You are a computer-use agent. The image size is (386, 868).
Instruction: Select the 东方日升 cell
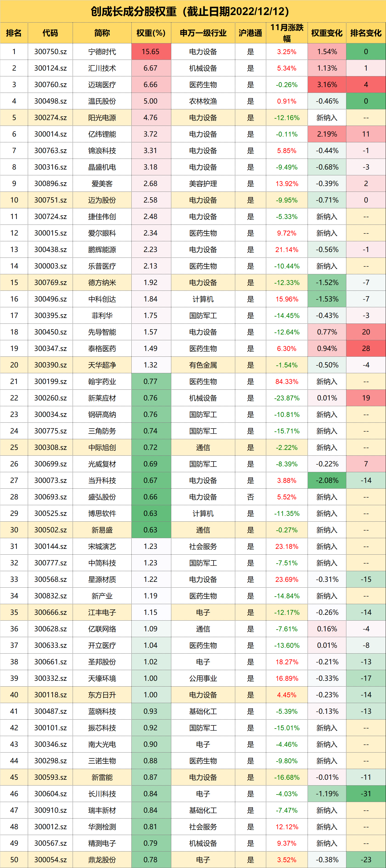coord(102,695)
